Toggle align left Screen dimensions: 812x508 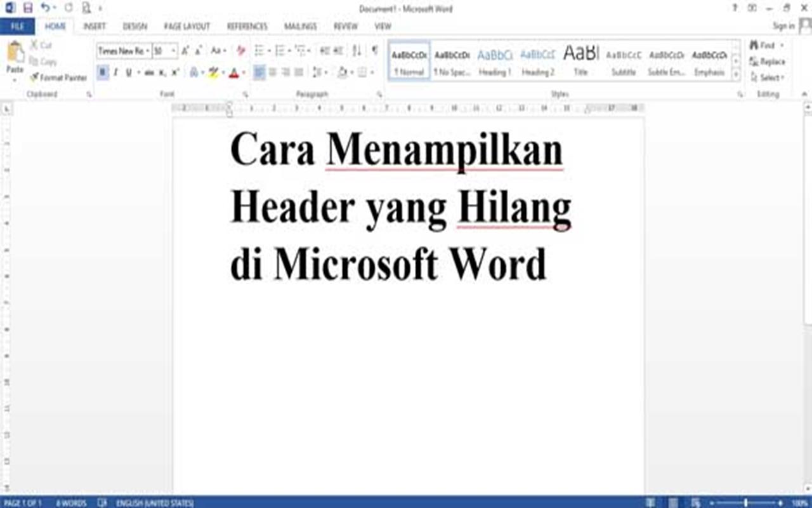tap(259, 72)
